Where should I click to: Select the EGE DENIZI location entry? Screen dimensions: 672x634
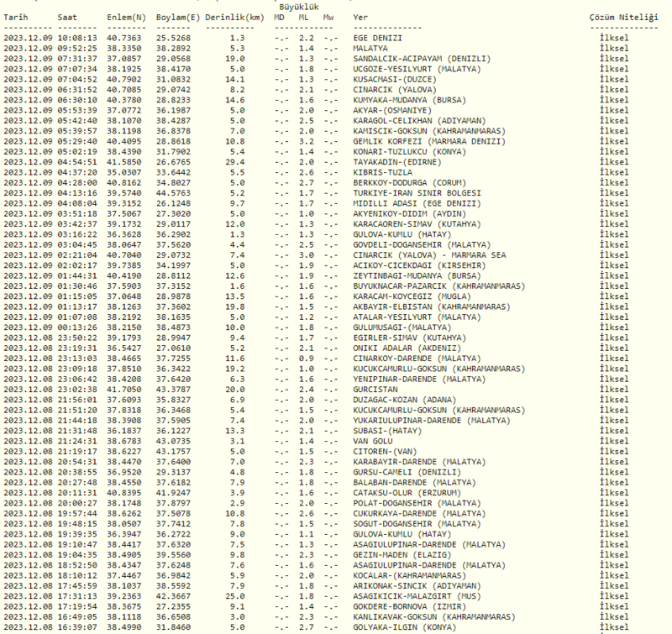377,39
